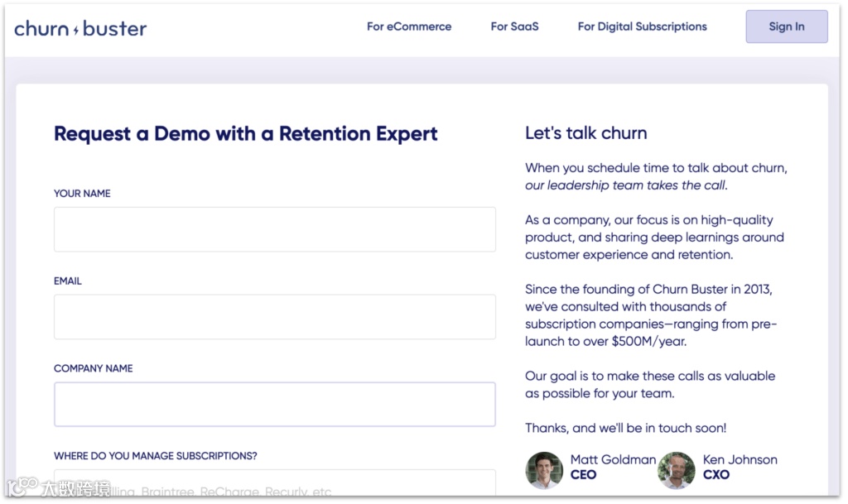Click the watermark logo in bottom-left corner
848x504 pixels.
click(x=58, y=488)
